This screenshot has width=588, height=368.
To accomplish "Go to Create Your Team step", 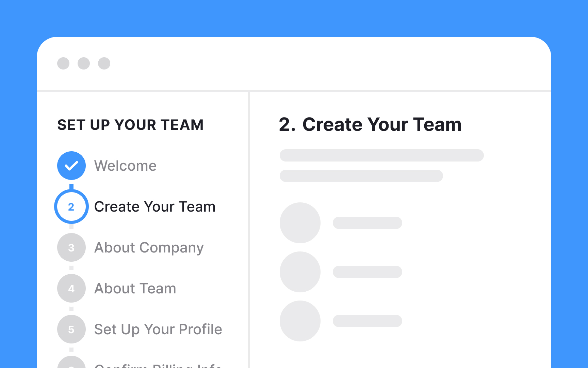I will pos(154,207).
